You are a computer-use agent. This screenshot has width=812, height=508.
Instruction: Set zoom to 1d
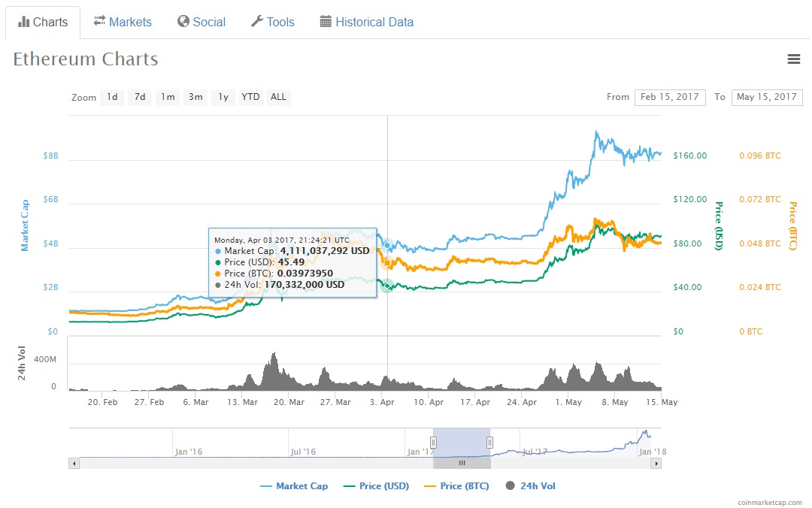[x=112, y=97]
